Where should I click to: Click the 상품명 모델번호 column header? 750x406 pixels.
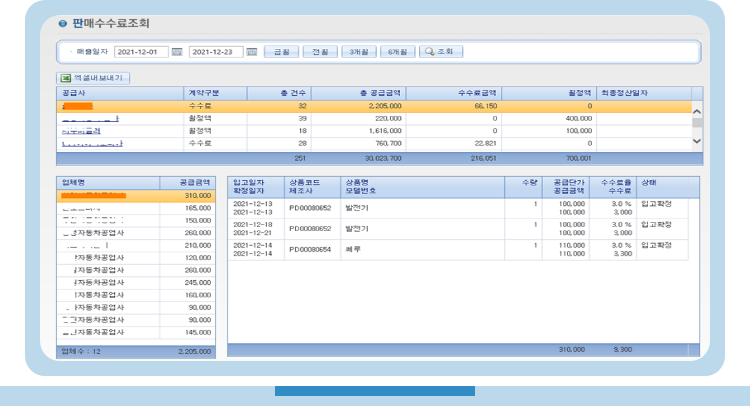tap(423, 187)
